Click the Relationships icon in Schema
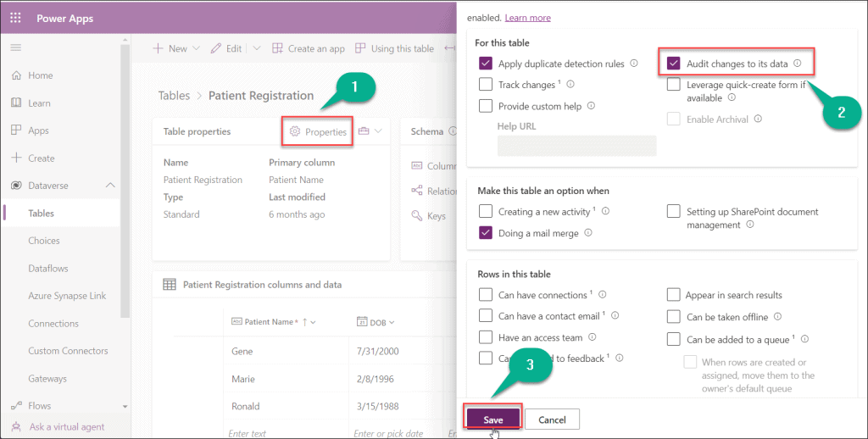The height and width of the screenshot is (439, 868). tap(417, 191)
